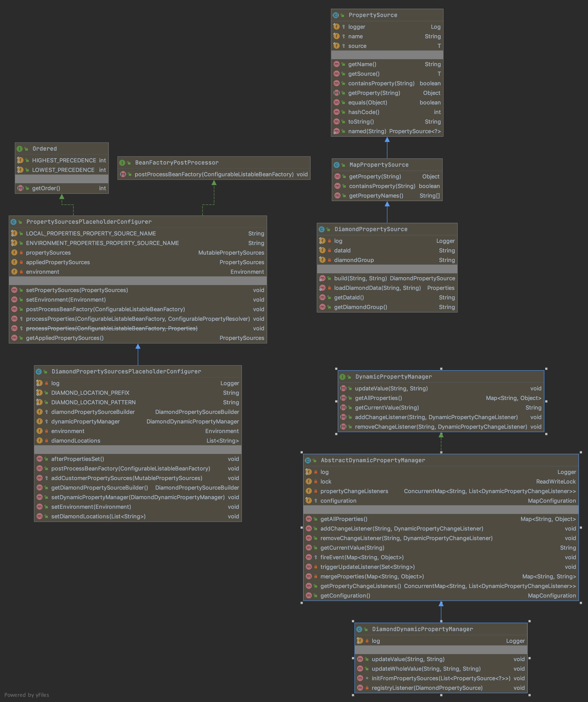Click lock icon next to triggerUpdateListener method
Viewport: 588px width, 702px height.
click(x=316, y=567)
